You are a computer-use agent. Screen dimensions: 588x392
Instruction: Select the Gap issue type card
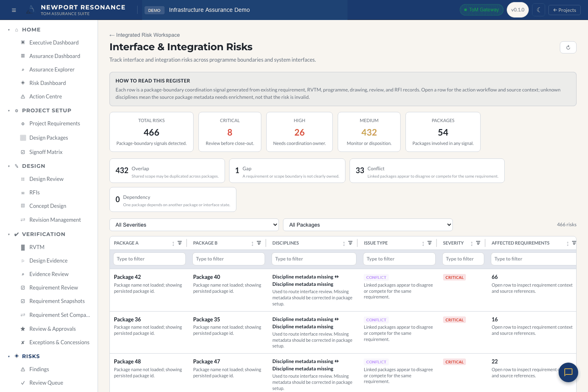(x=287, y=171)
